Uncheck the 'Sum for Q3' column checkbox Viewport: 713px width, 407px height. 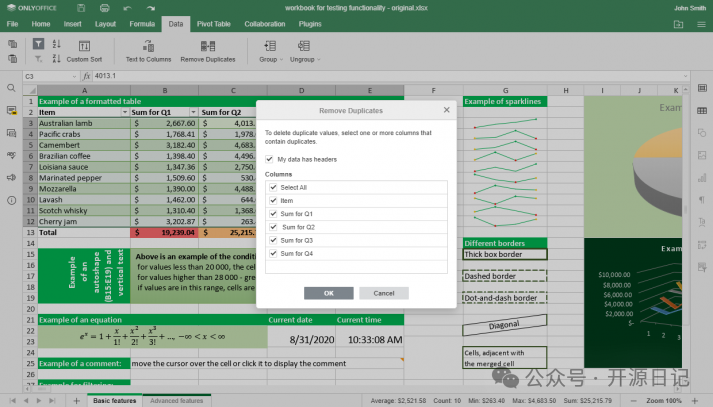click(x=273, y=240)
